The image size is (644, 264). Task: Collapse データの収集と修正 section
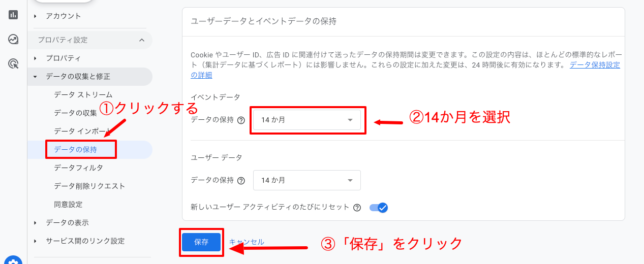point(36,77)
